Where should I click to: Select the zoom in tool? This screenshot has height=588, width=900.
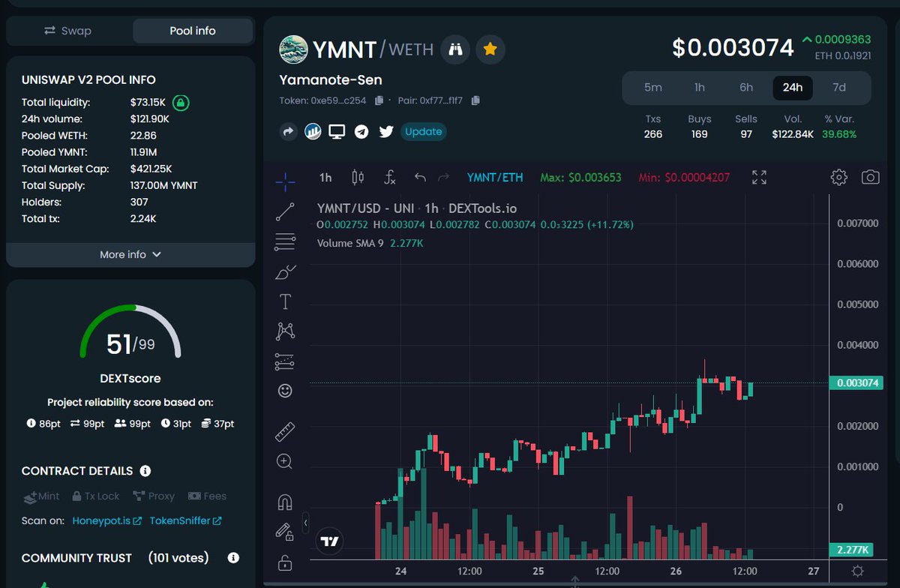pos(285,461)
